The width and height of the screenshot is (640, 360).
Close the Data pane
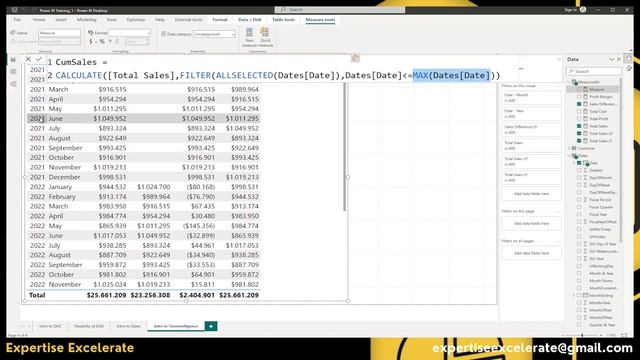point(619,60)
